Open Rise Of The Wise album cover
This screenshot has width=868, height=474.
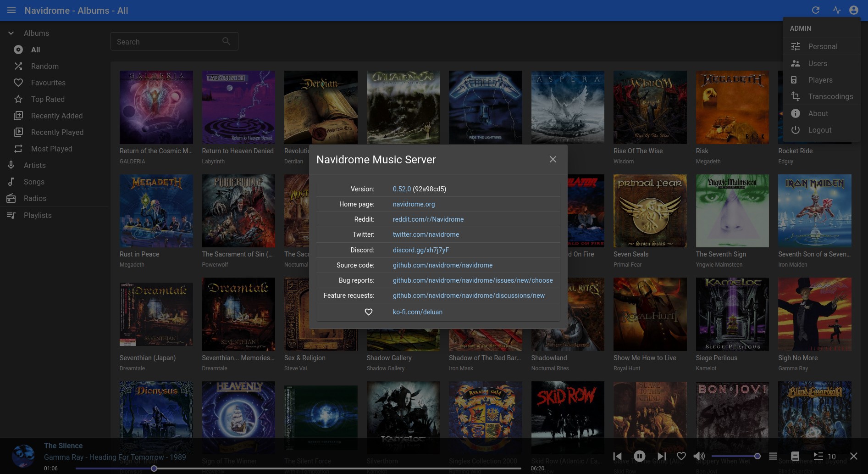(650, 107)
